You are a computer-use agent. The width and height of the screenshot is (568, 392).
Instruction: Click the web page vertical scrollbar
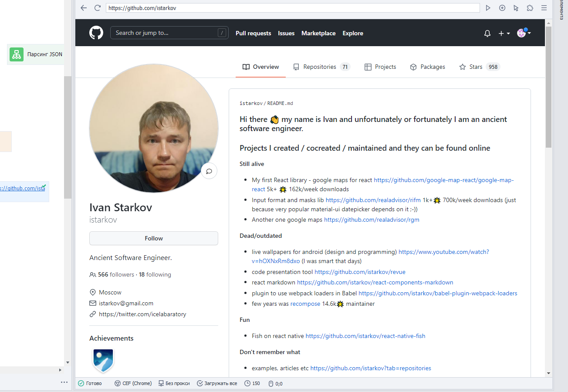[x=548, y=87]
